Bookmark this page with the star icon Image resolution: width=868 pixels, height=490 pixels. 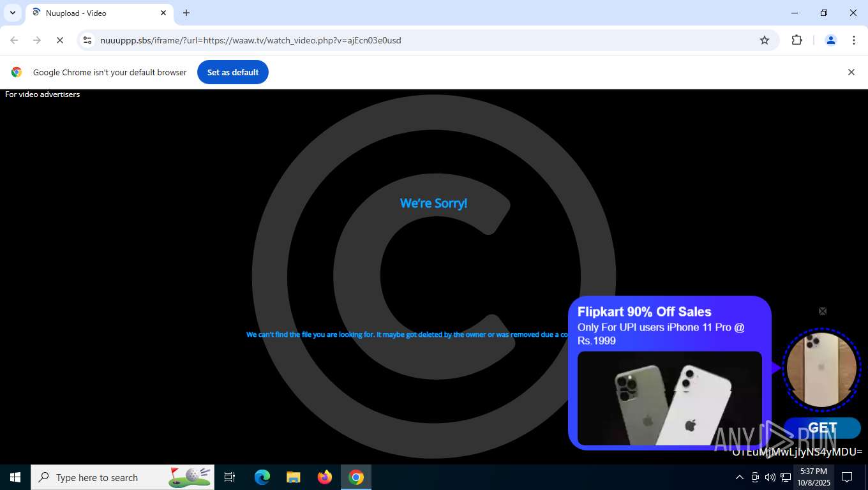(765, 40)
